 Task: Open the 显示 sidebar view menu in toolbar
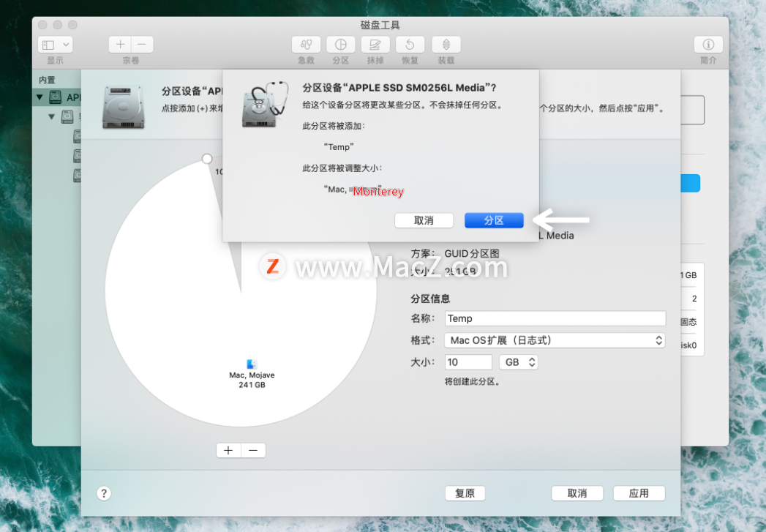(x=55, y=45)
